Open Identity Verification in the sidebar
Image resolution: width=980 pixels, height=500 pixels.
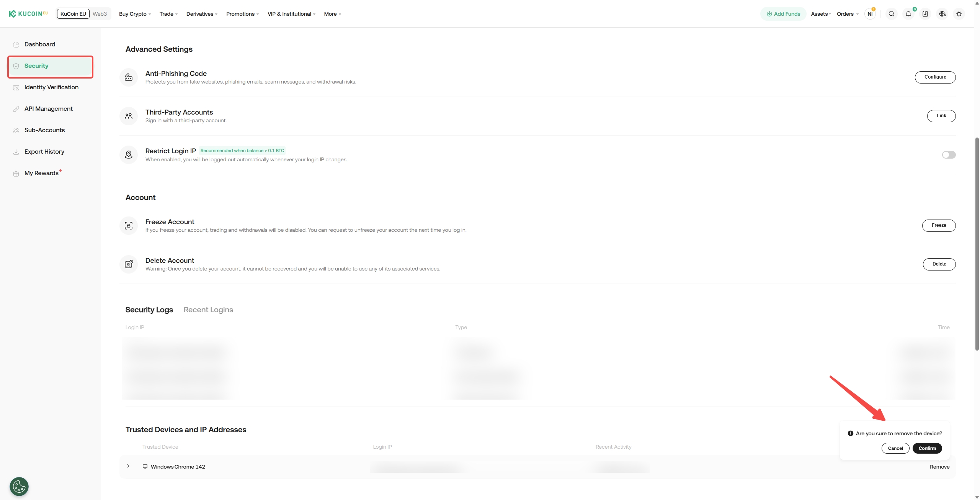pos(51,87)
